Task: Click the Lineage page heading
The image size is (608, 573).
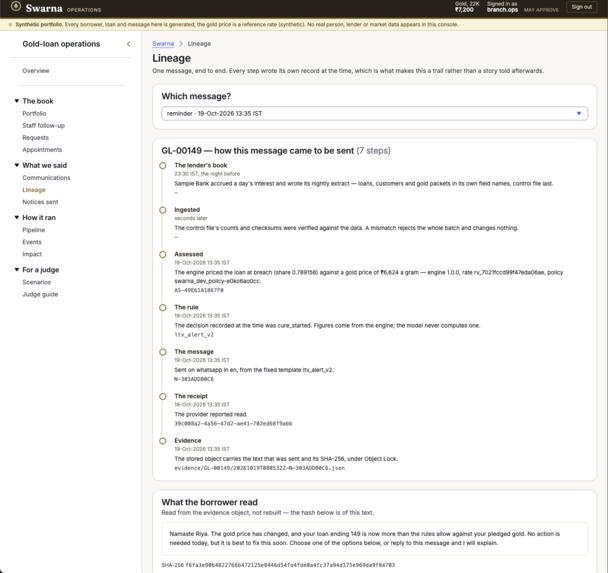Action: 171,58
